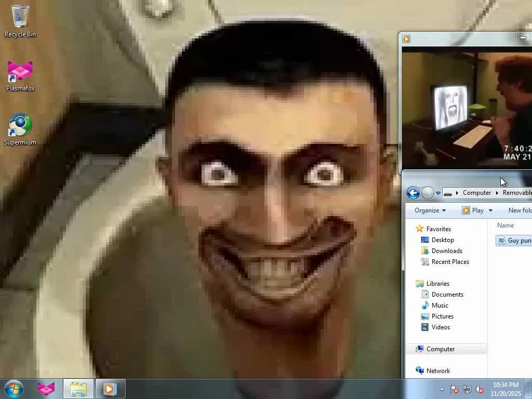
Task: Select Removable disk in the address breadcrumb
Action: (517, 193)
